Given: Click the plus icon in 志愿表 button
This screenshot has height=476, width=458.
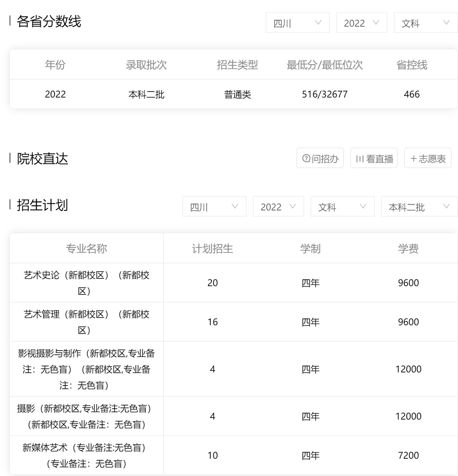Looking at the screenshot, I should pyautogui.click(x=413, y=158).
